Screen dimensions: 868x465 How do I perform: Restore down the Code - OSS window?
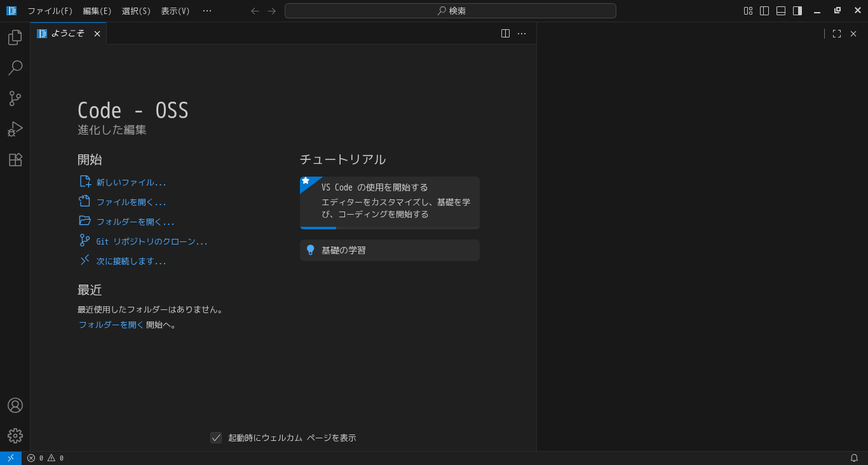(837, 11)
